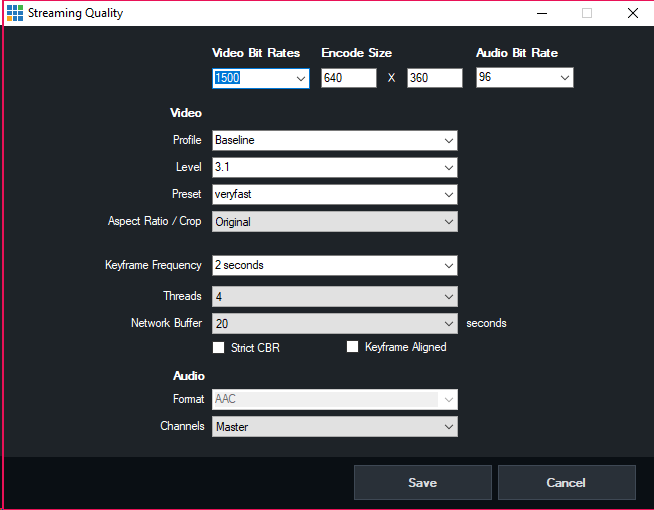Save the streaming quality settings
This screenshot has height=510, width=654.
[423, 482]
